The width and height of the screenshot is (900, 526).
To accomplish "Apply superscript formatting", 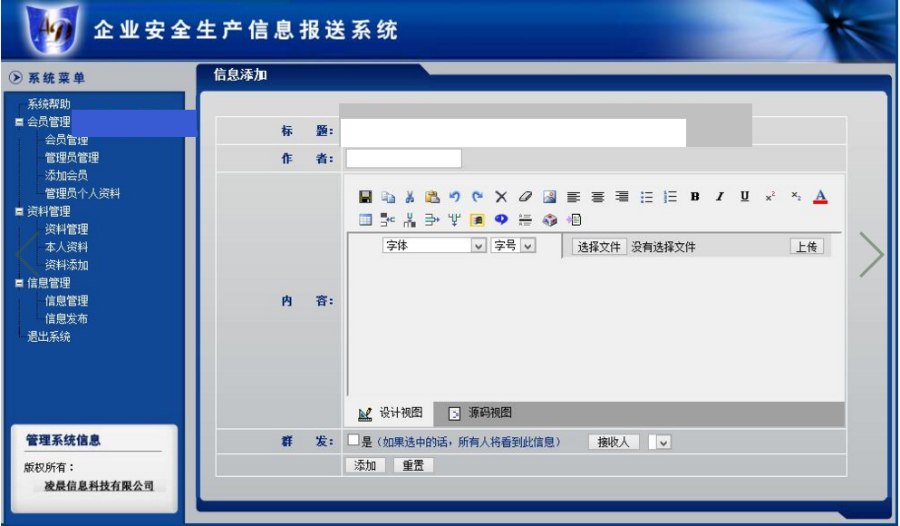I will (770, 196).
